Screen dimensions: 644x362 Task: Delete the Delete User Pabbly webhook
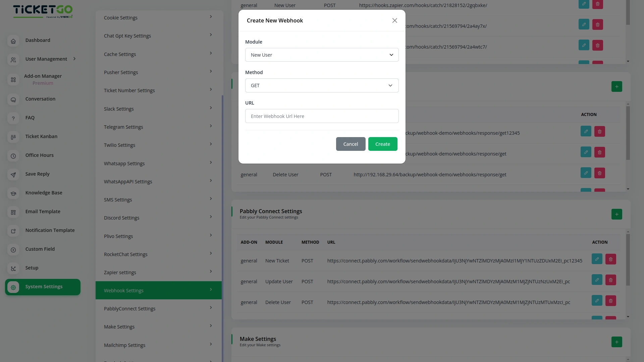point(610,301)
